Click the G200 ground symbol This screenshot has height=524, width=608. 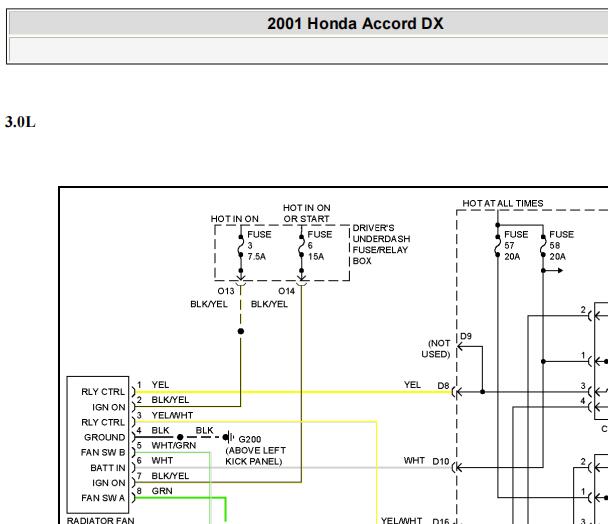tap(229, 437)
